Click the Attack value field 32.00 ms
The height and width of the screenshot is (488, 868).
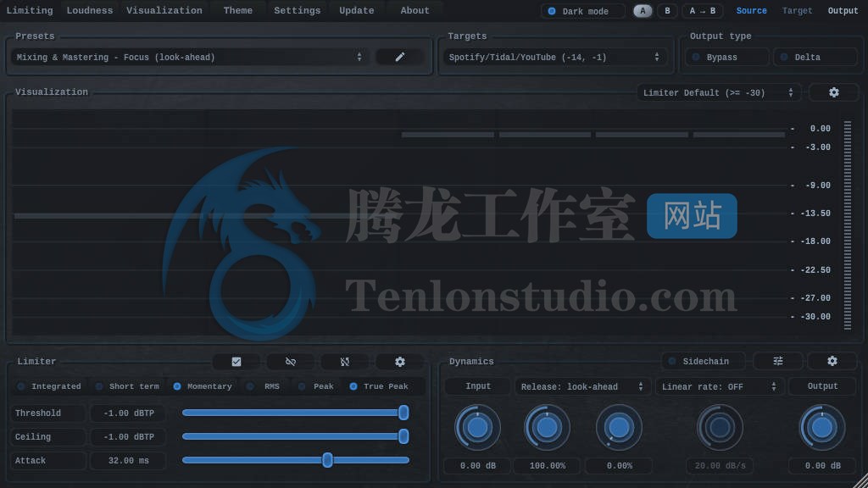(x=129, y=461)
